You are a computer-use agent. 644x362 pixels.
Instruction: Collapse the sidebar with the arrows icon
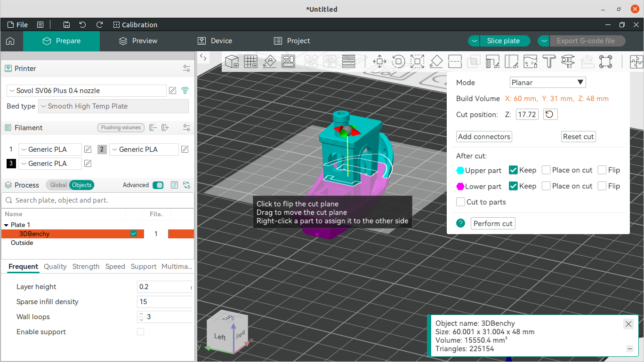pyautogui.click(x=203, y=57)
